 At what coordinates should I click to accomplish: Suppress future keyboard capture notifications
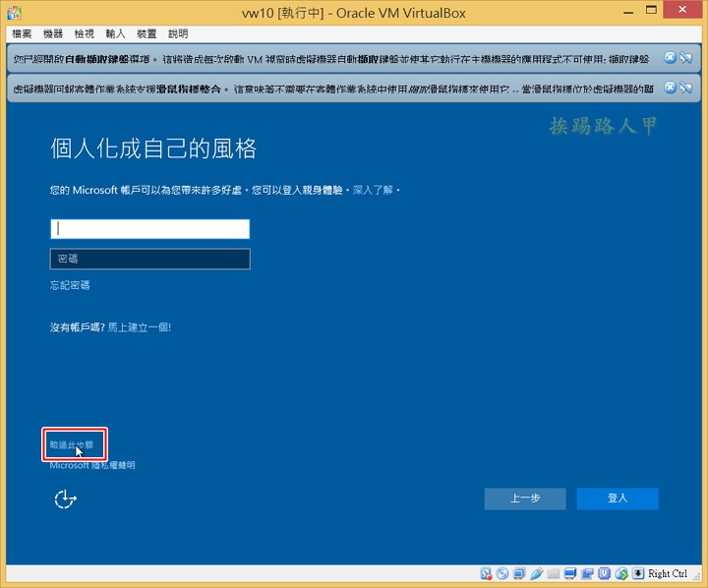tap(686, 57)
